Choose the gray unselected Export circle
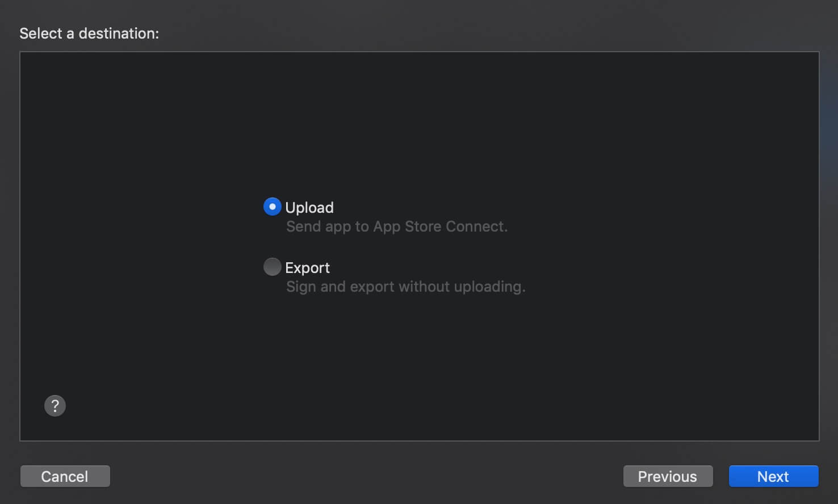Image resolution: width=838 pixels, height=504 pixels. point(273,267)
